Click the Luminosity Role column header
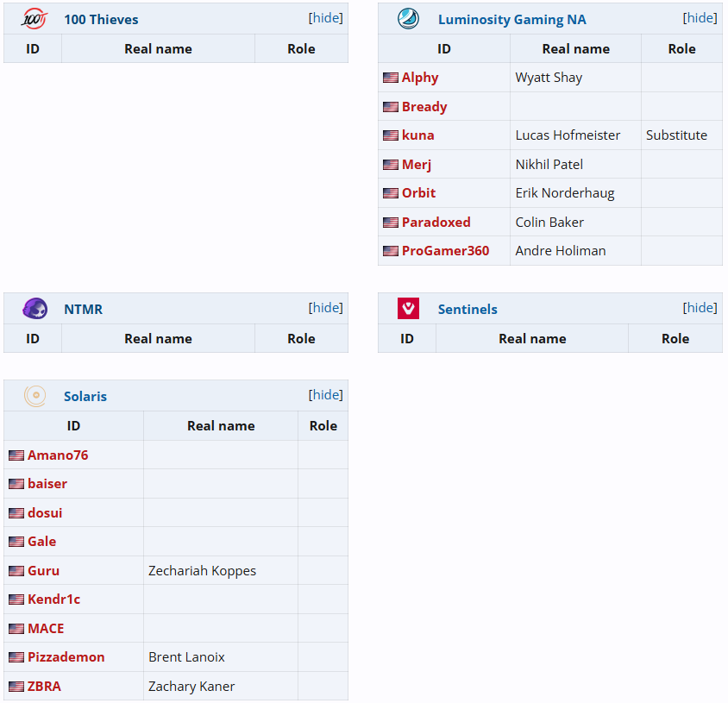The height and width of the screenshot is (703, 728). (681, 49)
